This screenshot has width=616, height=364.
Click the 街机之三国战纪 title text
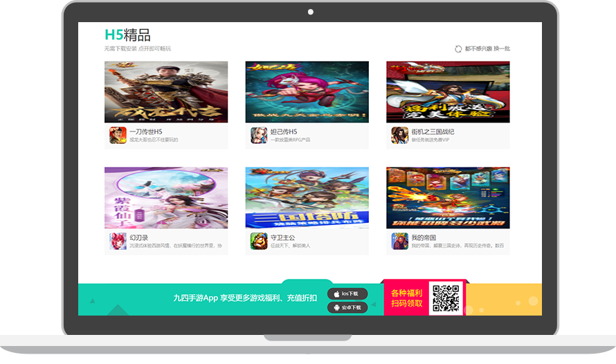tap(433, 131)
